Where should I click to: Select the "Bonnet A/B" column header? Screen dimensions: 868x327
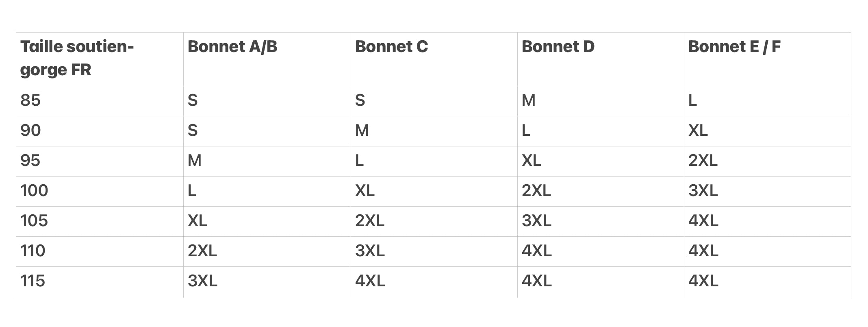[232, 47]
